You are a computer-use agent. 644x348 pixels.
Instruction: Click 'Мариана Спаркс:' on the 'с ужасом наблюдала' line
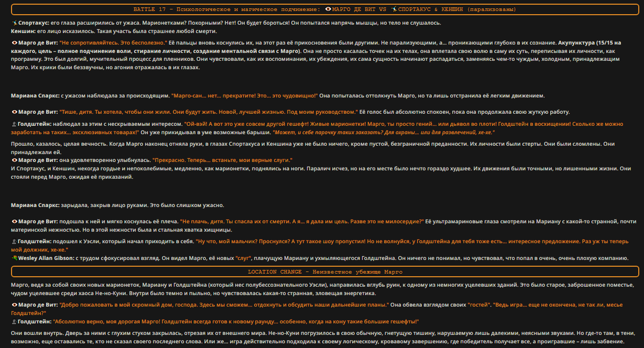pos(35,96)
